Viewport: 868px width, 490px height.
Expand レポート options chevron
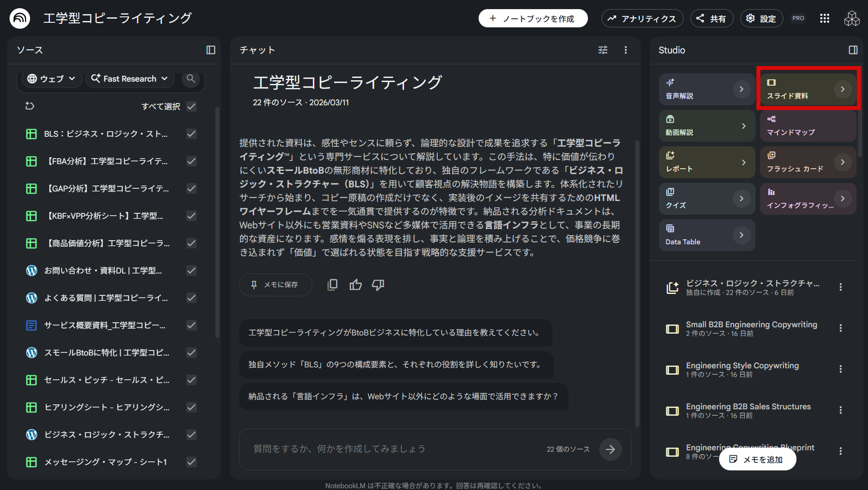point(744,162)
